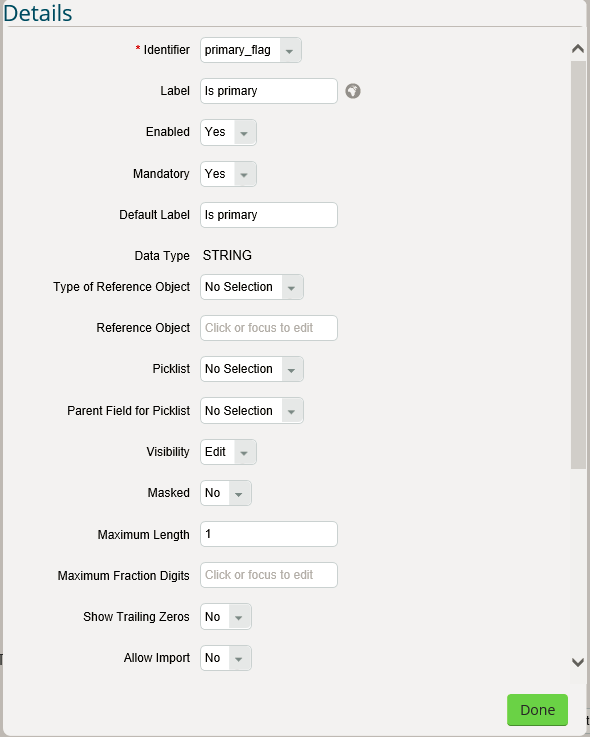
Task: Click the vertical scrollbar thumb
Action: [578, 265]
